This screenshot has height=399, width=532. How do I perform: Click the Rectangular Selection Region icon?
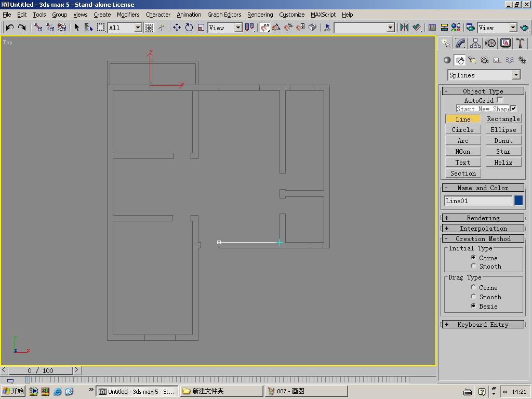[101, 28]
